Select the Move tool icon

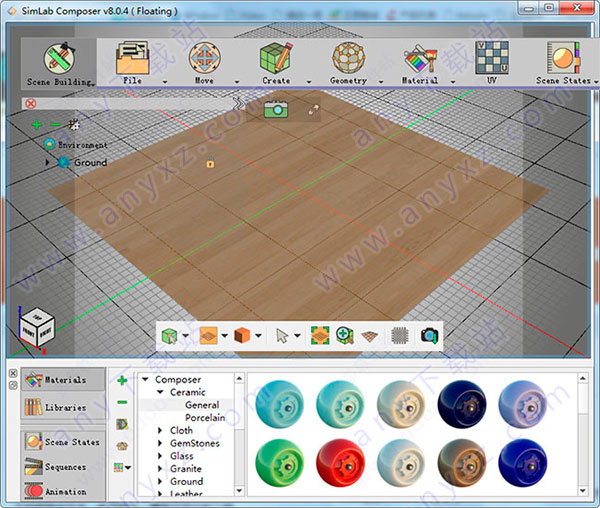[204, 58]
